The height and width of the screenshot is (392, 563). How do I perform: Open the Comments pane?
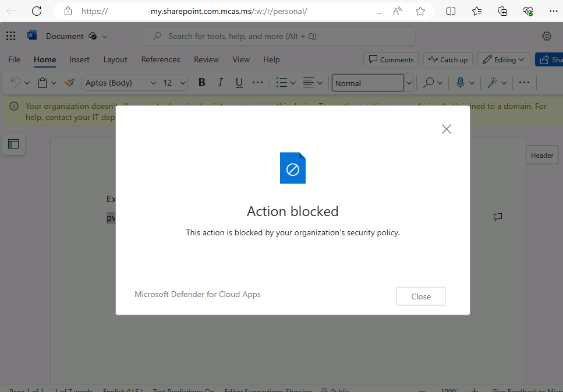point(391,59)
